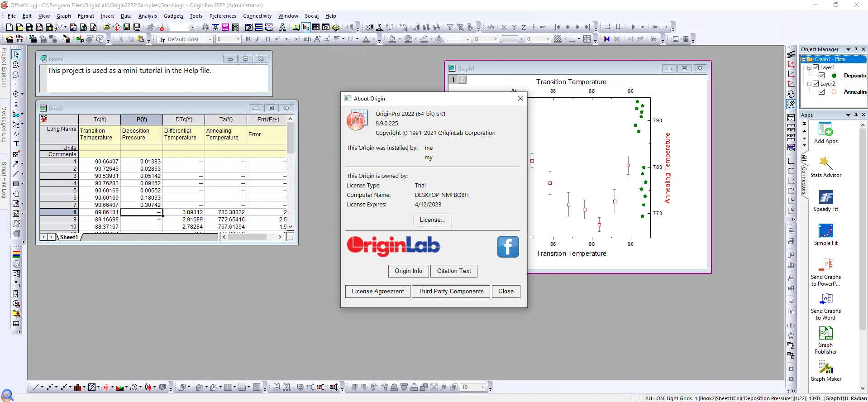Launch the Speedy Fit app
Screen dimensions: 868x402
(826, 201)
